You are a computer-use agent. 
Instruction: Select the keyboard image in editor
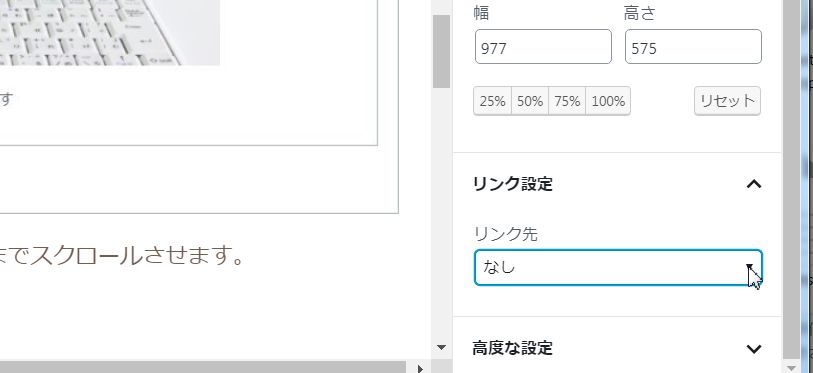(110, 33)
